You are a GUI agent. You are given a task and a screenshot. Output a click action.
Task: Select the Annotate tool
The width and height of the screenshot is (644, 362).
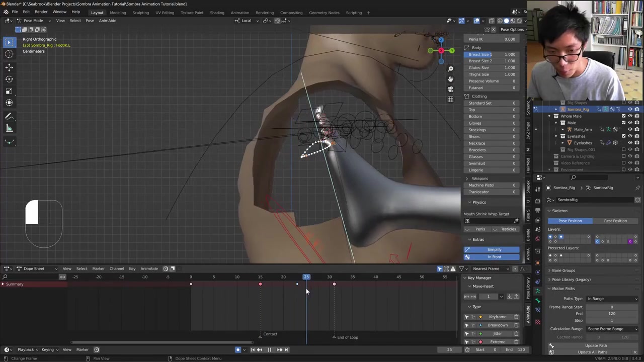tap(9, 117)
